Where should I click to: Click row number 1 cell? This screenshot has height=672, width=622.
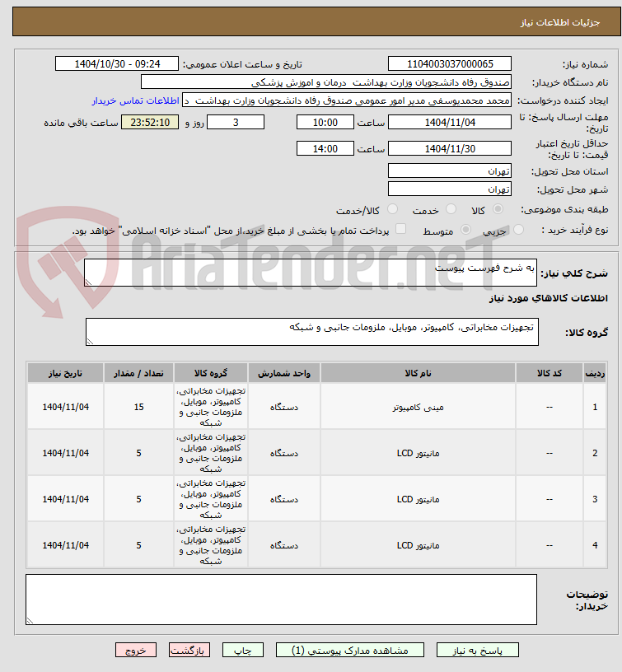point(595,407)
